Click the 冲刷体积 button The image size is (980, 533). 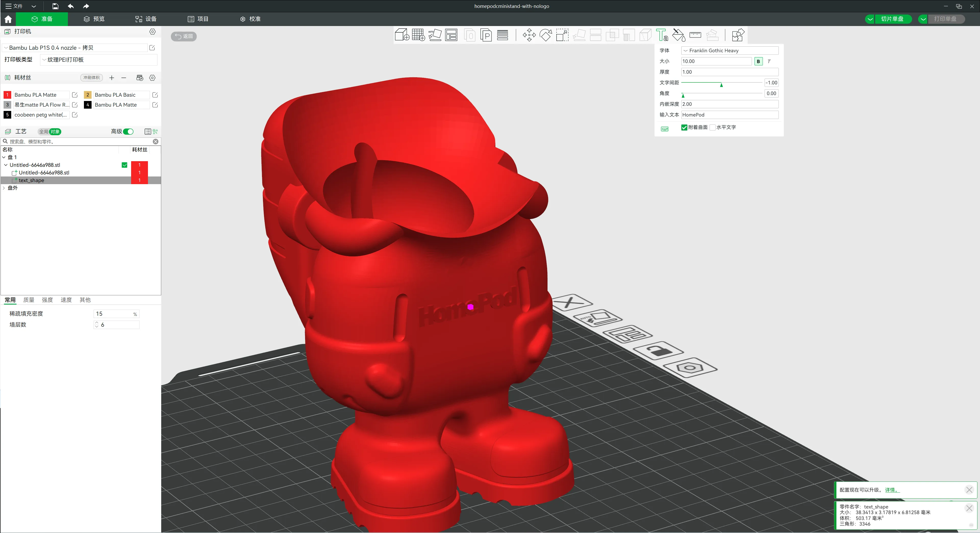tap(91, 78)
